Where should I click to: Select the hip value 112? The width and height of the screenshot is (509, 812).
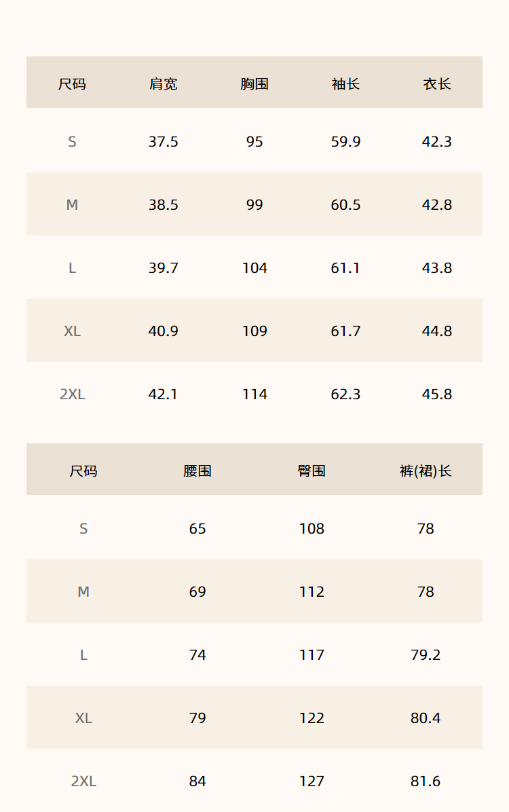pyautogui.click(x=312, y=592)
